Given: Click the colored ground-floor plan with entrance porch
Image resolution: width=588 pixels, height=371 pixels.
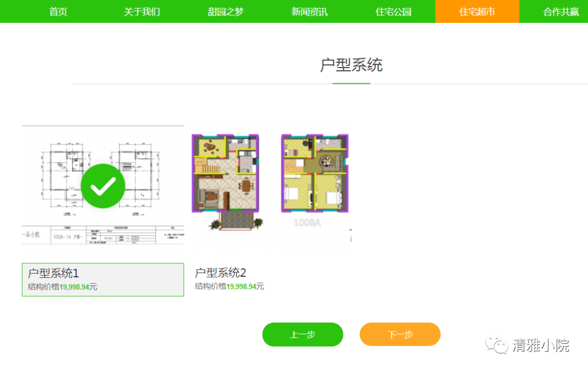Looking at the screenshot, I should 225,180.
